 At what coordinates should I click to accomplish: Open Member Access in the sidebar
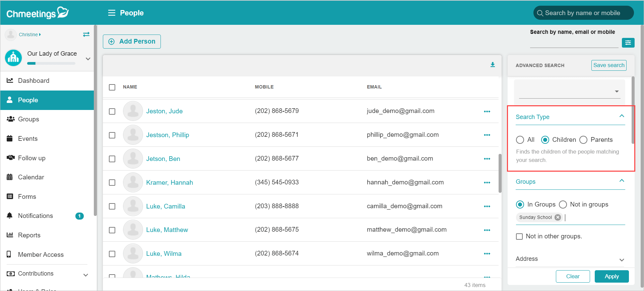pos(47,255)
